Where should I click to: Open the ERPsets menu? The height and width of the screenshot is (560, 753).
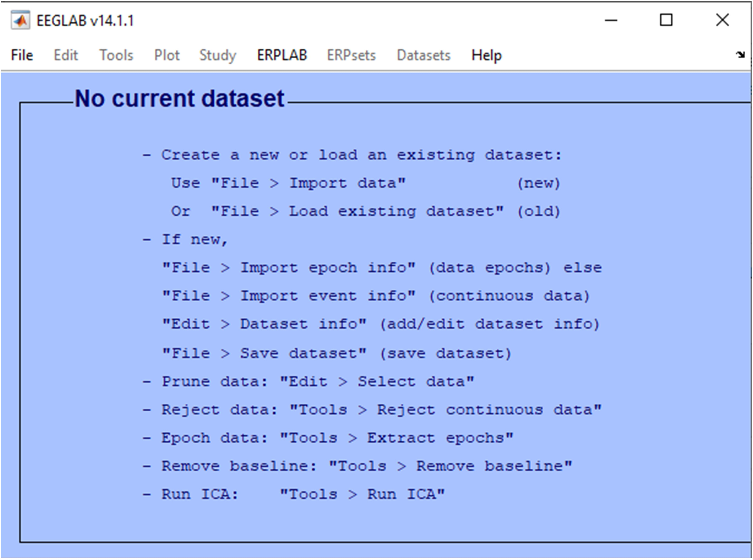[351, 55]
